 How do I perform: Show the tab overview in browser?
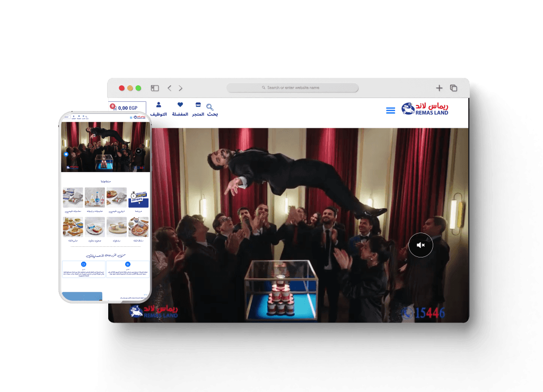coord(453,88)
